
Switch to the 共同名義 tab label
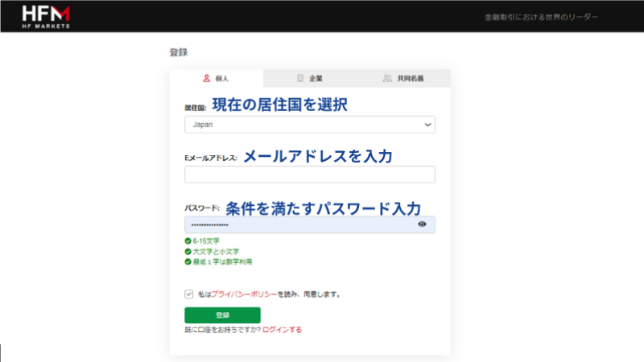(410, 79)
